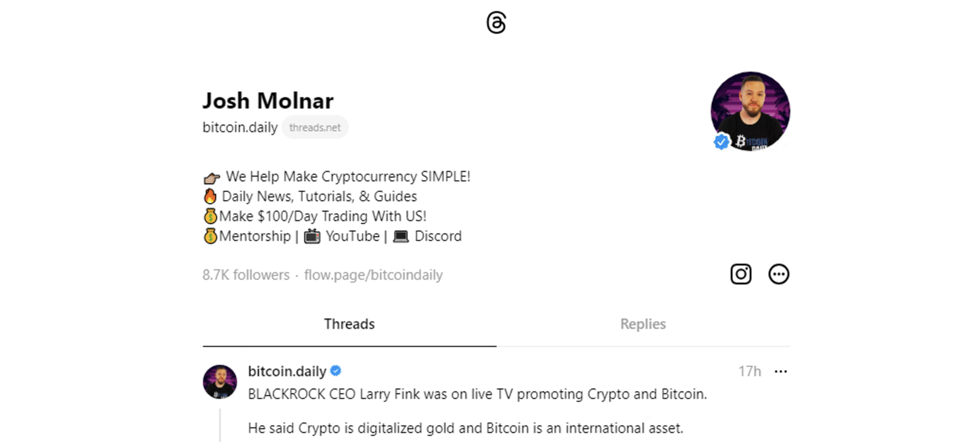Click the 8.7K followers count
This screenshot has width=980, height=442.
[246, 275]
